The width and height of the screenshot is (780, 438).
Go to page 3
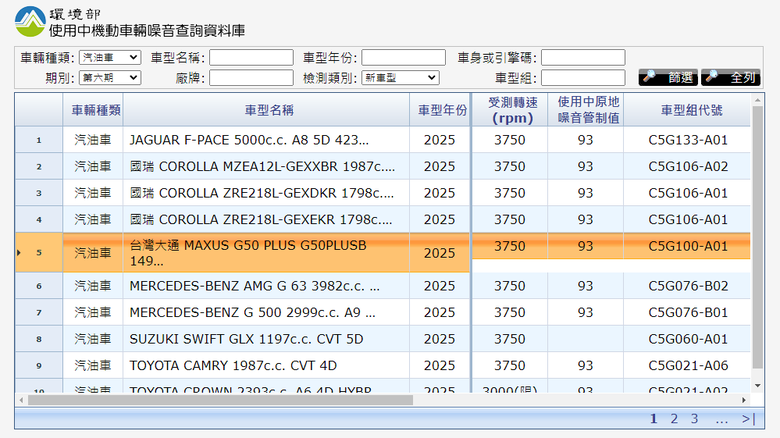tap(694, 419)
